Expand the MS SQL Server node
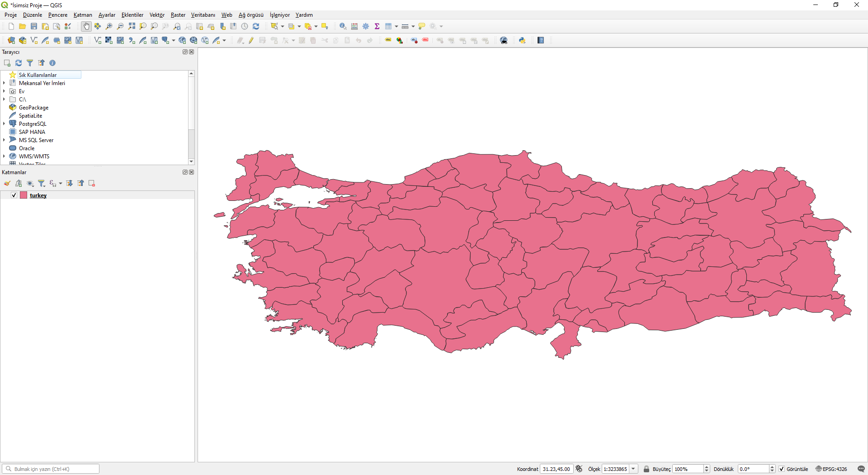This screenshot has width=868, height=475. tap(4, 140)
